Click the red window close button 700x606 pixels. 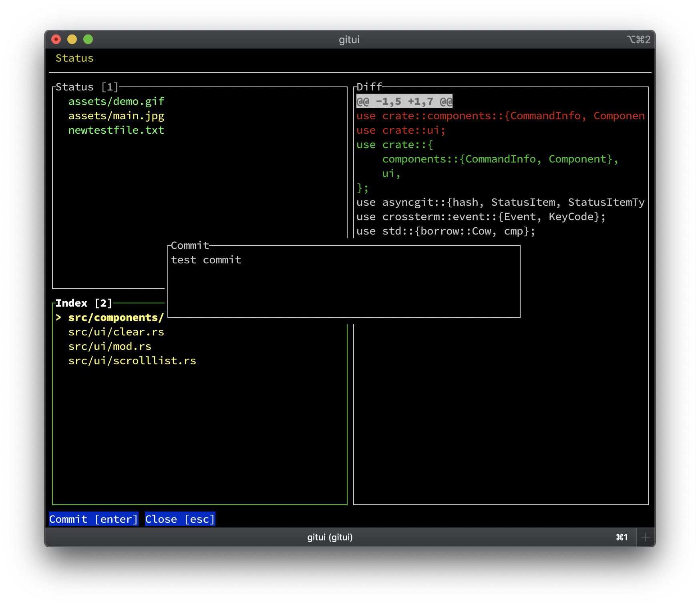(56, 39)
